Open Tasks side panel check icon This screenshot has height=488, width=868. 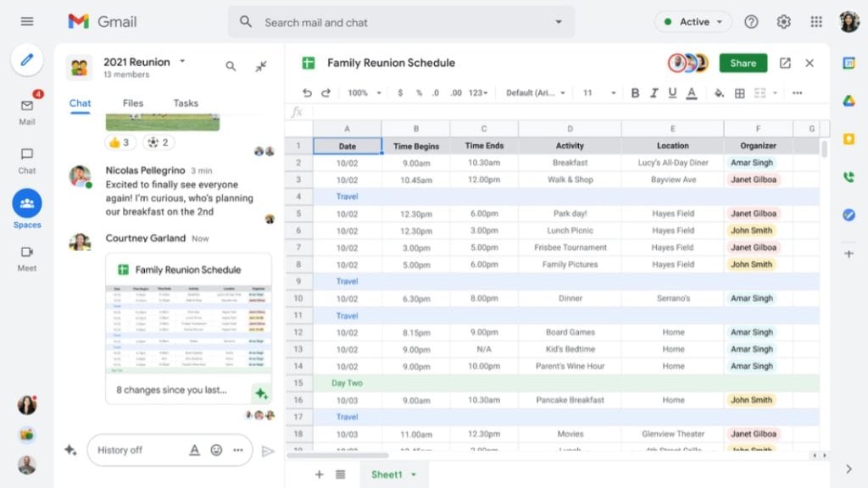coord(849,214)
